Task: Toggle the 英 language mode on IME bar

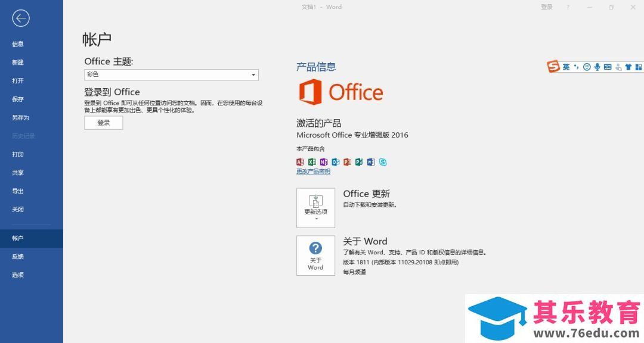Action: (x=566, y=67)
